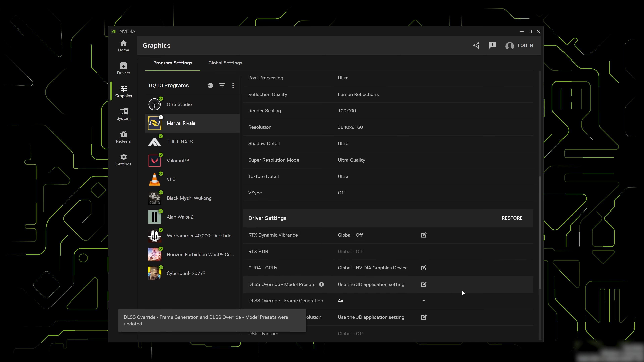The image size is (644, 362).
Task: Click the share icon in header
Action: coord(476,45)
